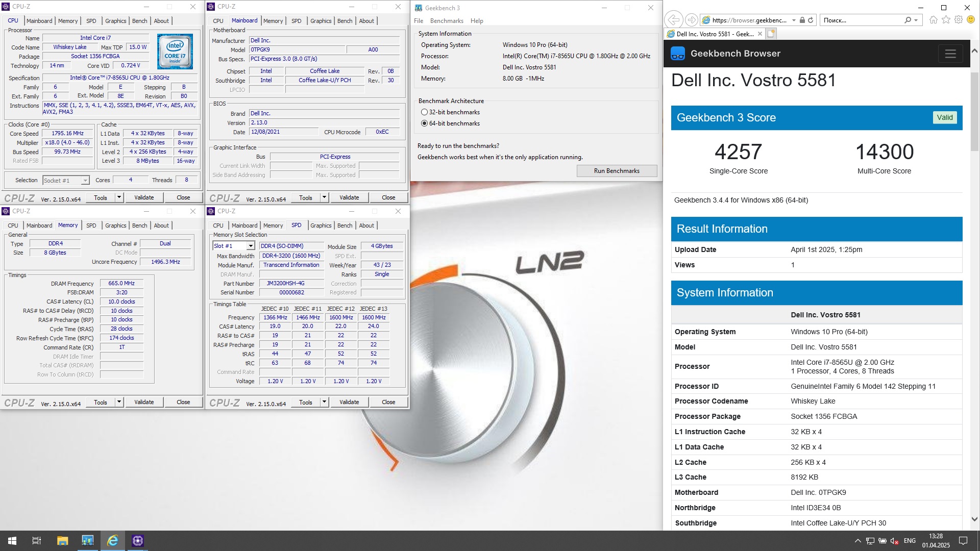This screenshot has width=980, height=551.
Task: Click Close in the Memory window
Action: pos(183,402)
